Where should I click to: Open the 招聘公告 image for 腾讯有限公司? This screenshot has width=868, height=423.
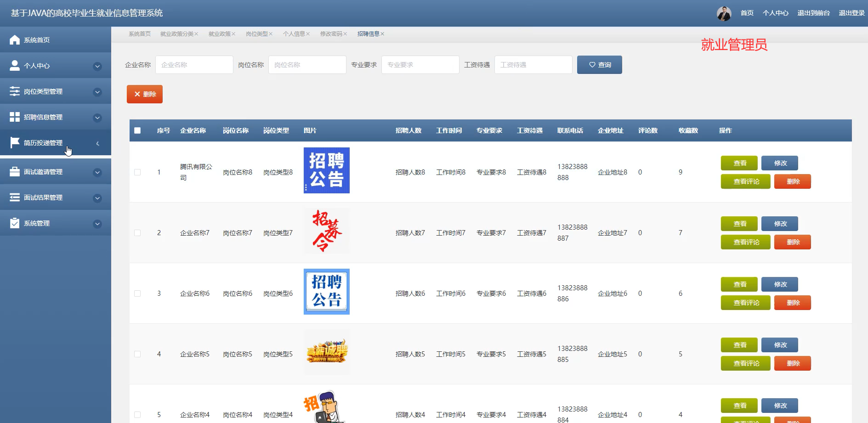[x=327, y=170]
